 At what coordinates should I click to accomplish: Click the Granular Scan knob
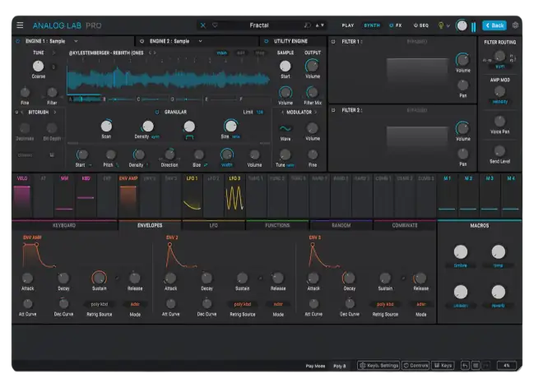106,127
